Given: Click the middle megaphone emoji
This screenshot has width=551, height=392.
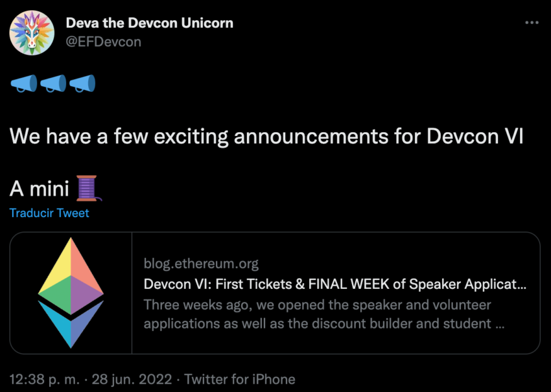Looking at the screenshot, I should 53,83.
